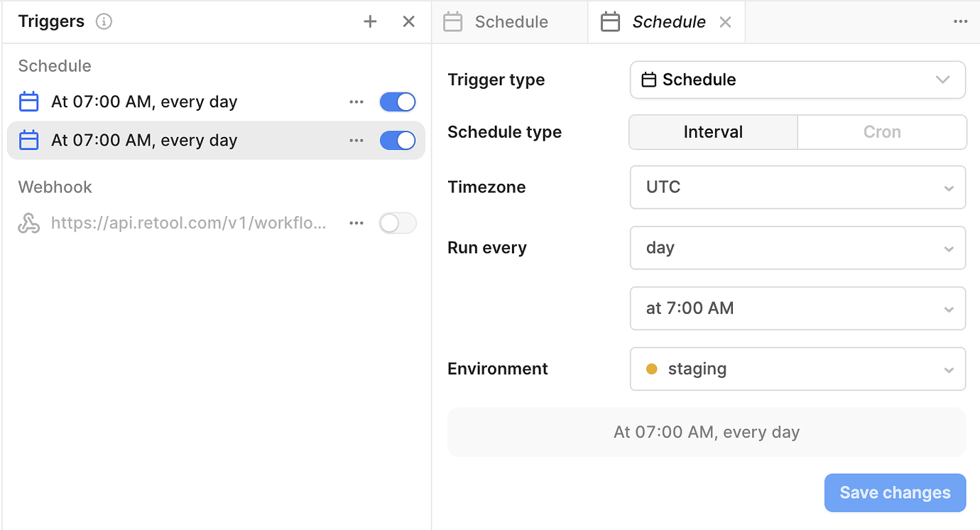The width and height of the screenshot is (980, 530).
Task: Switch to the first Schedule tab
Action: point(509,22)
